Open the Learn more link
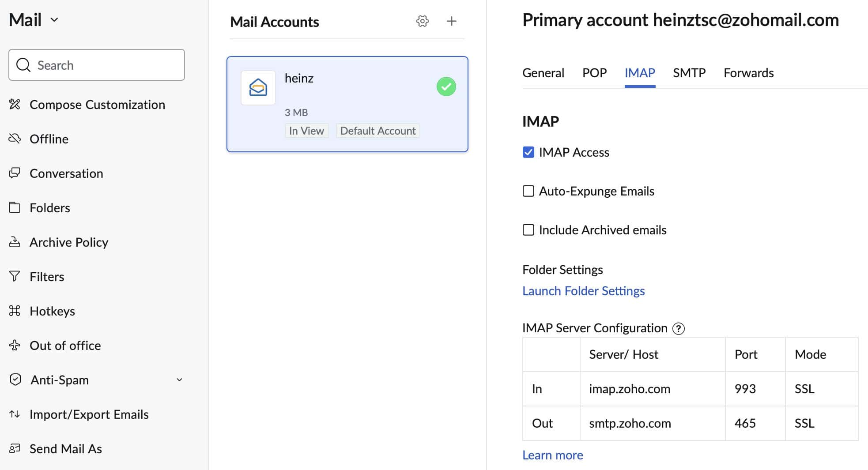 (x=552, y=455)
